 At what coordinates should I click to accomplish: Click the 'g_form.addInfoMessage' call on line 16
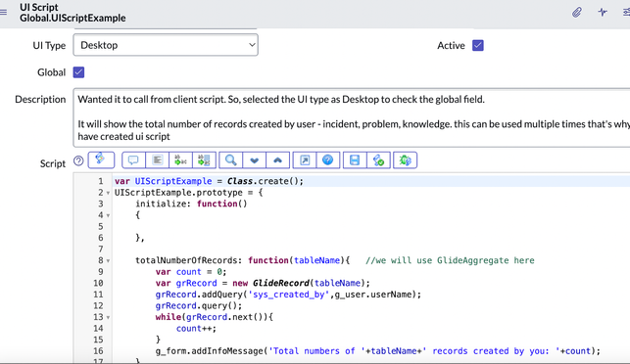click(x=210, y=351)
